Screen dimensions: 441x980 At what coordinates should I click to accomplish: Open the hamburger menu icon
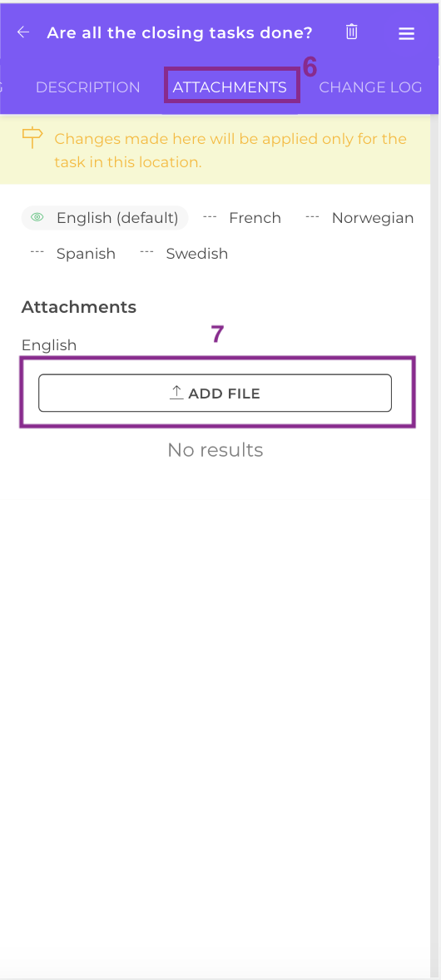pyautogui.click(x=407, y=34)
